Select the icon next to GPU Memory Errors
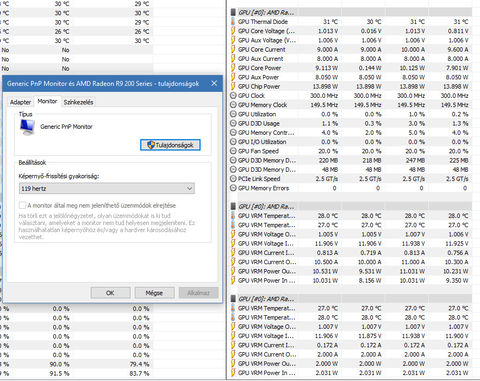Screen dimensions: 480x381 click(x=233, y=188)
